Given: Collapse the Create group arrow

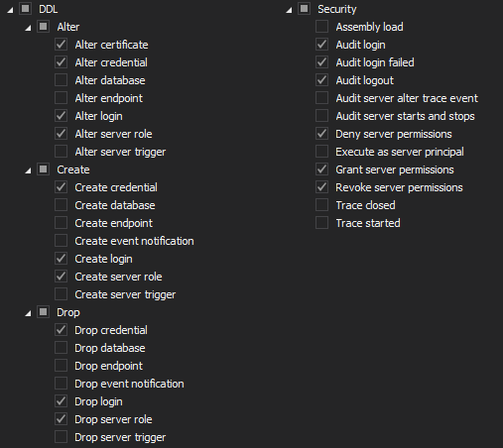Looking at the screenshot, I should pos(28,170).
